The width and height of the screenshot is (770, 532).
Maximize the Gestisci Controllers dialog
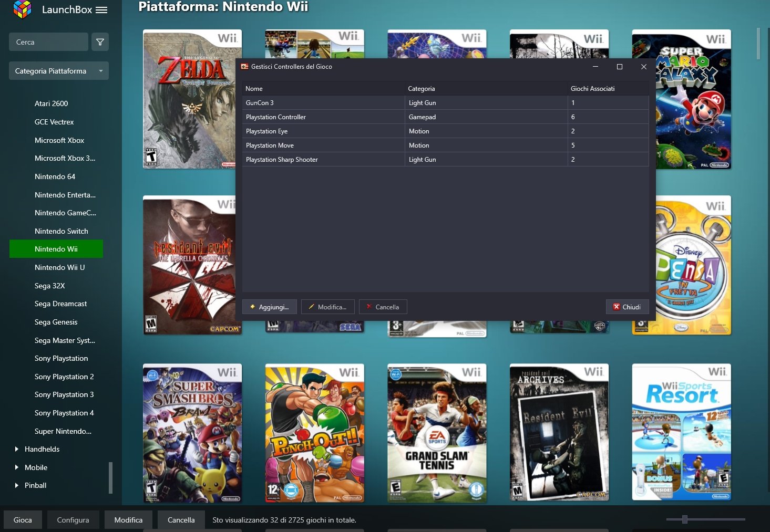pyautogui.click(x=619, y=67)
